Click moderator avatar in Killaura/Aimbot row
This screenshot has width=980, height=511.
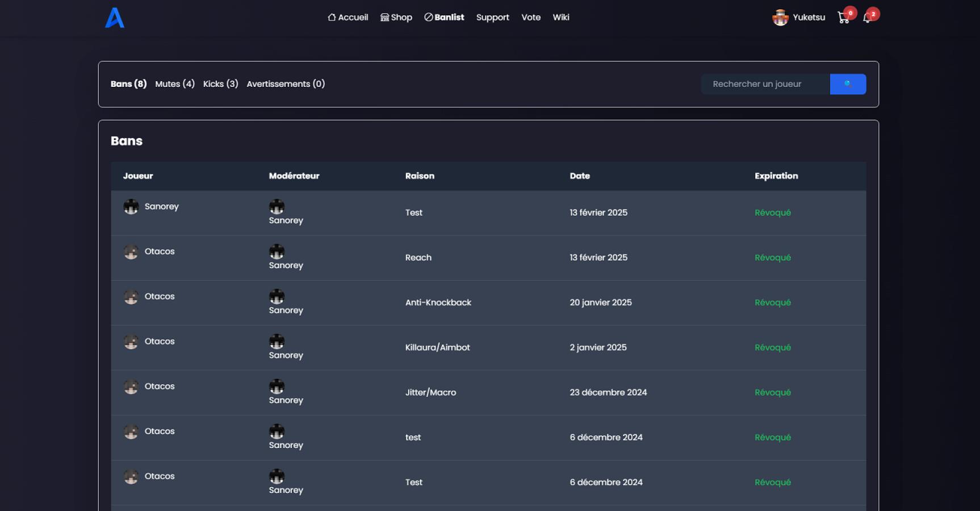click(277, 341)
